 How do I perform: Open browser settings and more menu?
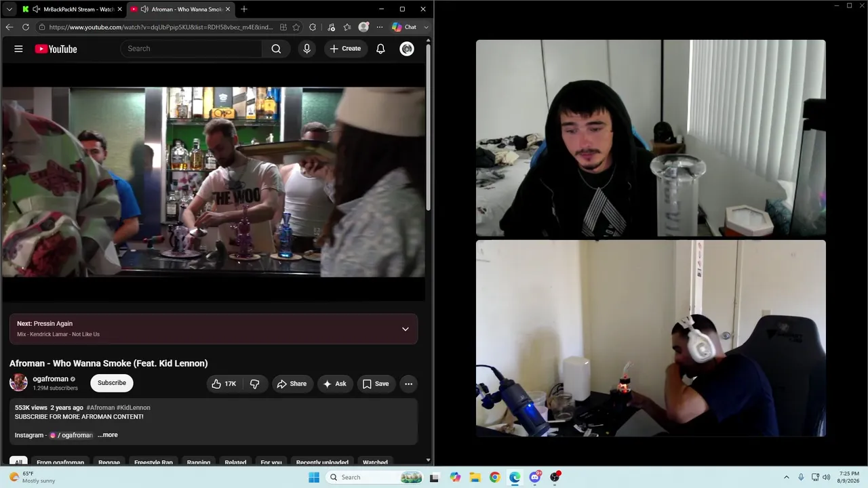379,27
